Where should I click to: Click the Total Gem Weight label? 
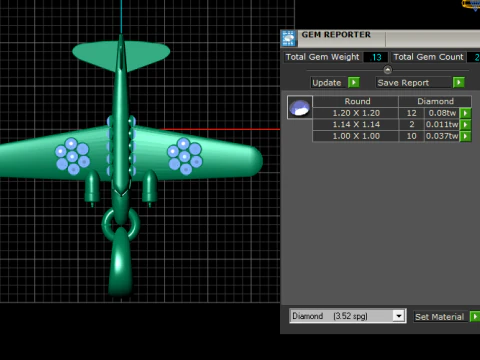tap(322, 57)
